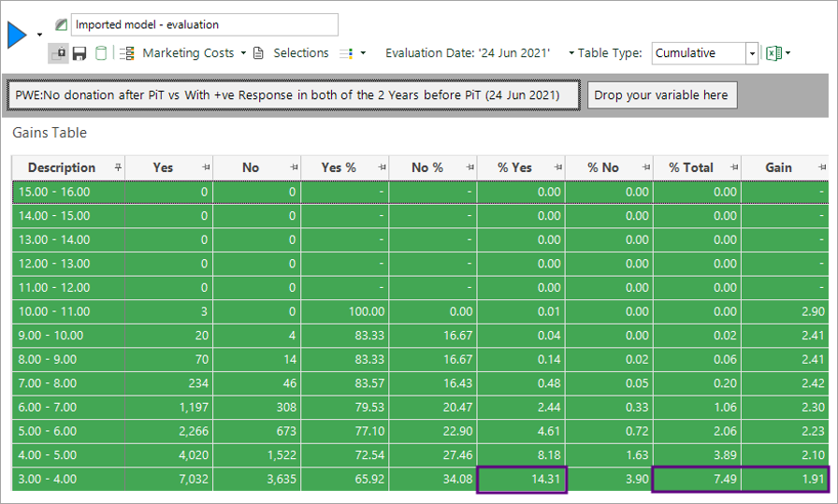Click the Gain column header

[x=778, y=167]
